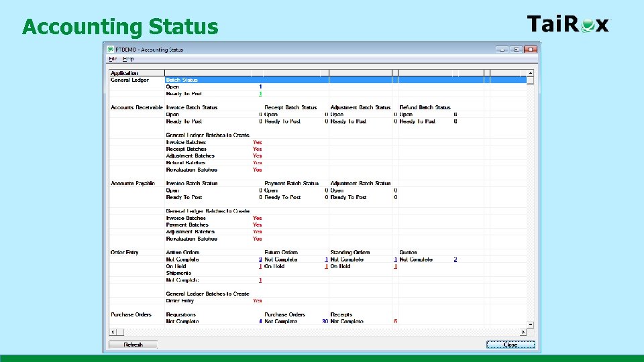The image size is (644, 362).
Task: Click the Standing Orders heading
Action: click(350, 253)
